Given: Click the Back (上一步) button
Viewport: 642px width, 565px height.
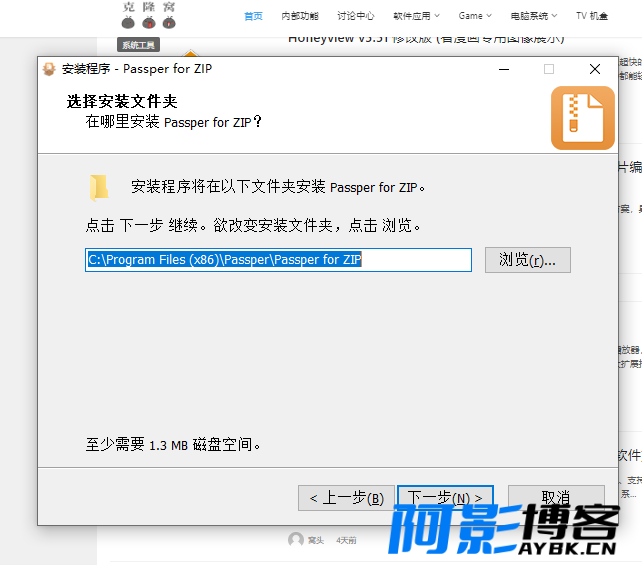Looking at the screenshot, I should [x=346, y=498].
